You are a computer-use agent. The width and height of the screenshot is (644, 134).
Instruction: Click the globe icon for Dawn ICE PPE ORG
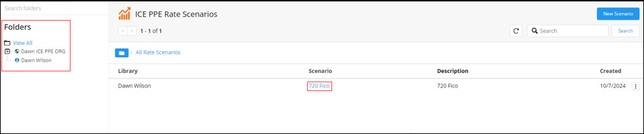[17, 51]
